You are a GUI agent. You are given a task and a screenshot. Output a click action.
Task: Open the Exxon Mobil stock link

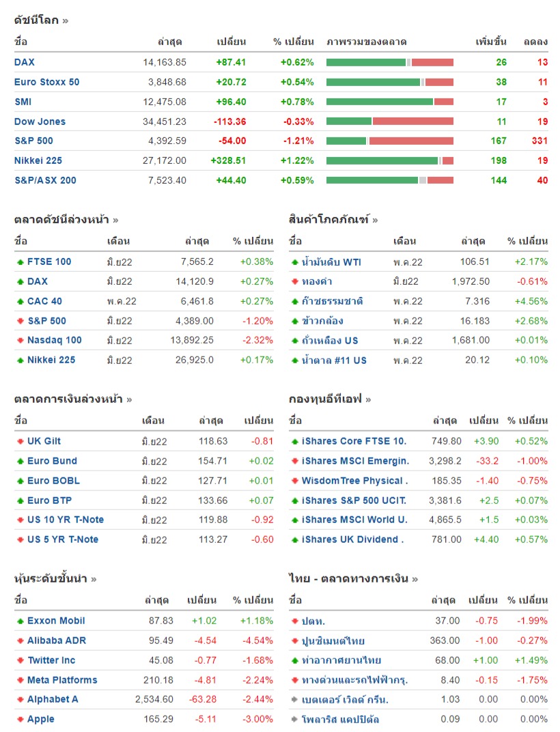[x=56, y=621]
